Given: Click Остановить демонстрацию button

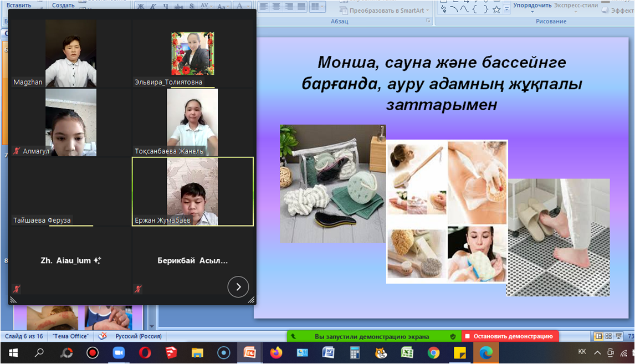Looking at the screenshot, I should tap(510, 336).
